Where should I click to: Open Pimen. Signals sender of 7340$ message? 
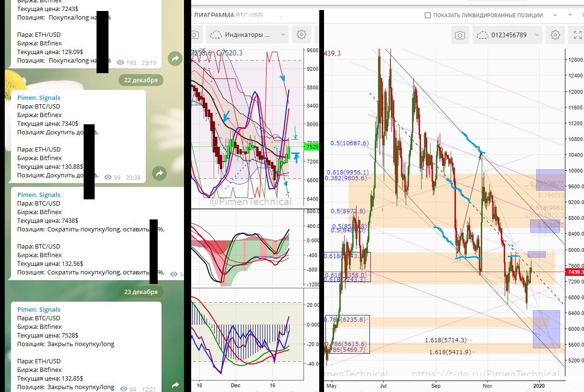coord(39,98)
